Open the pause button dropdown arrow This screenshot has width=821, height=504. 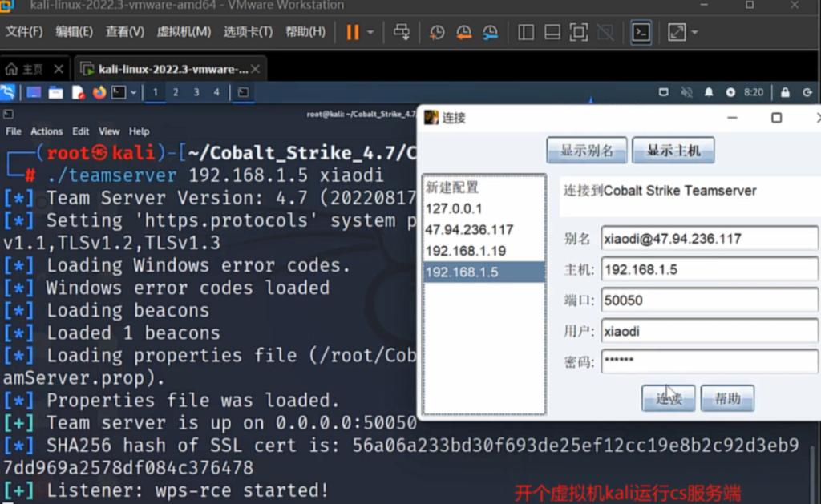coord(370,32)
